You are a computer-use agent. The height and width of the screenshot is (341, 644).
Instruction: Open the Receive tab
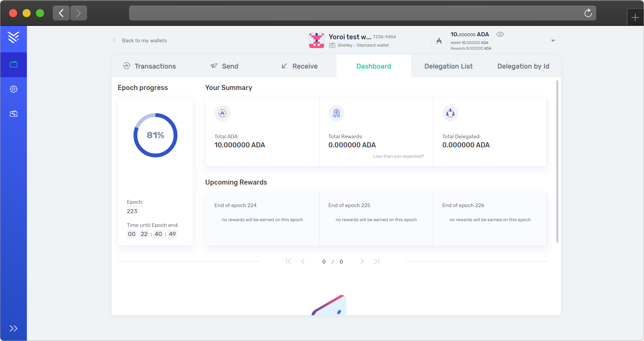pos(299,66)
